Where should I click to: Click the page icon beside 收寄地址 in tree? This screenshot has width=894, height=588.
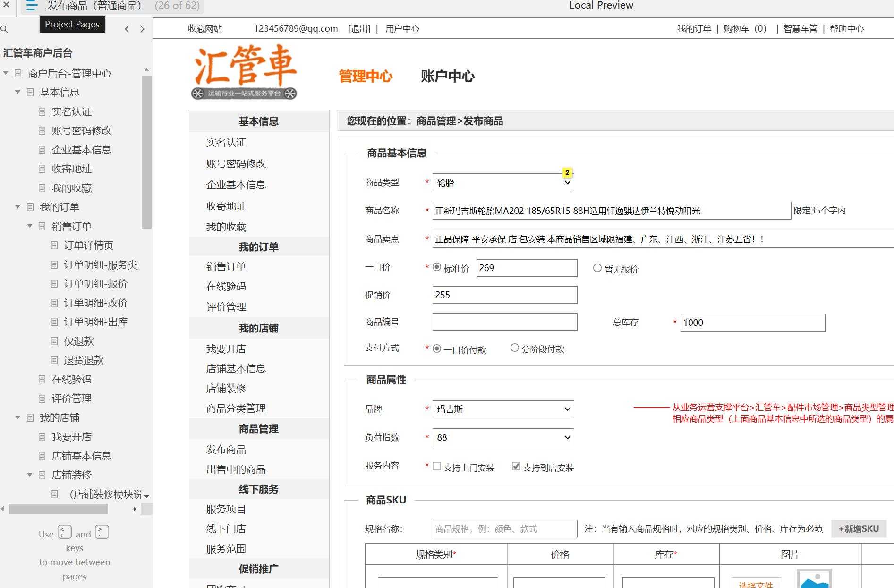coord(42,169)
